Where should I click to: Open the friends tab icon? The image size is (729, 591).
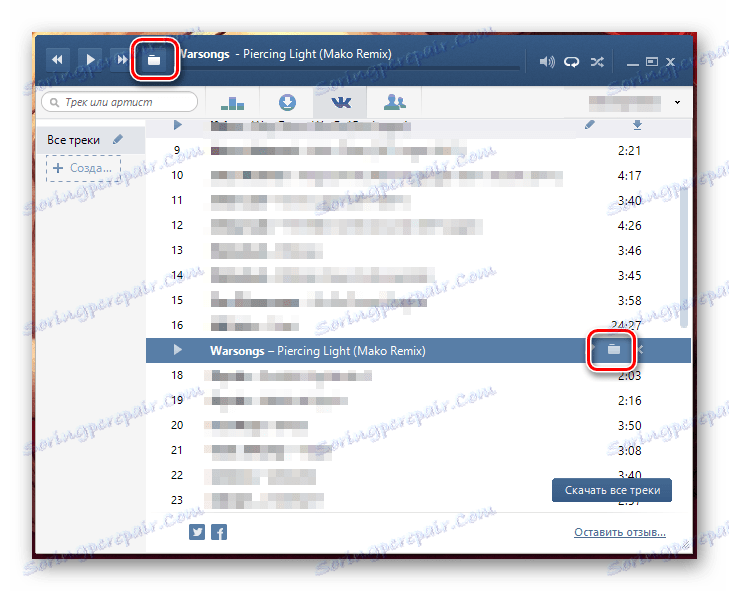(394, 102)
